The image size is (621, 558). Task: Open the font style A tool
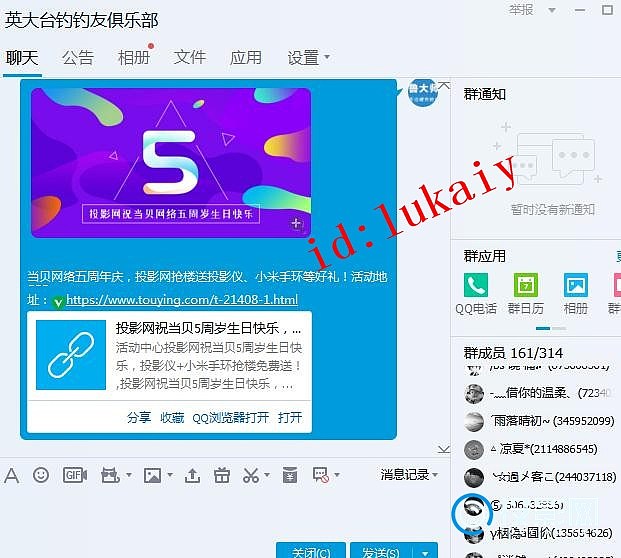click(11, 475)
